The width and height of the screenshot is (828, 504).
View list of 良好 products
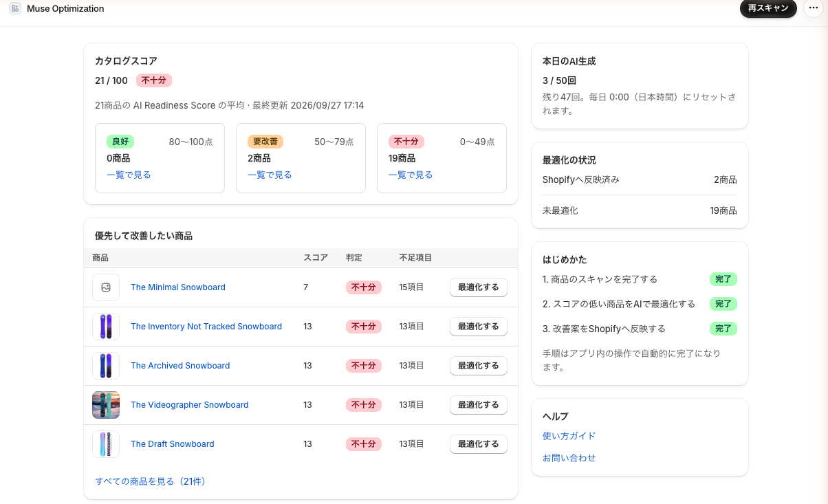tap(129, 175)
